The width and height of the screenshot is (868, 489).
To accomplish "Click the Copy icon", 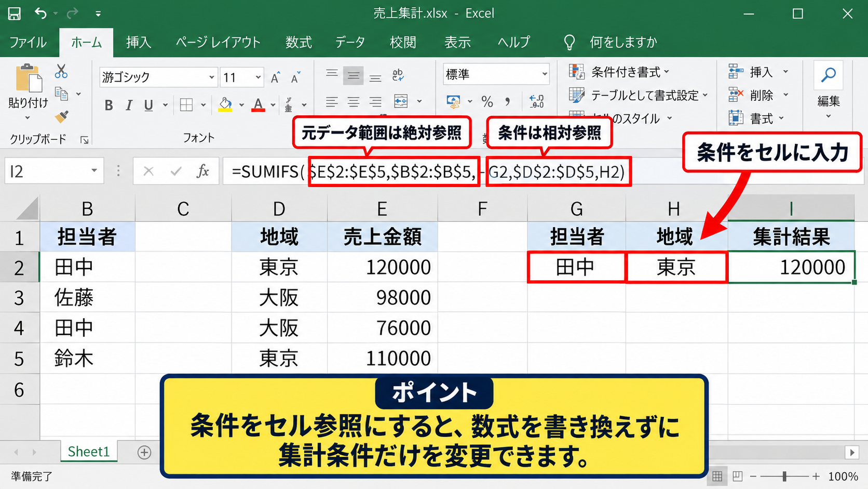I will coord(61,94).
